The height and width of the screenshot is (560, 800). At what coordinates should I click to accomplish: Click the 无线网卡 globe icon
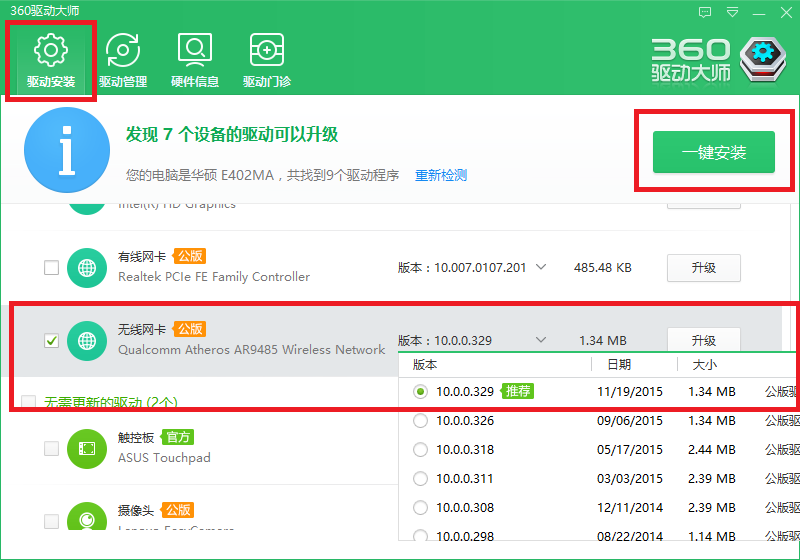coord(87,341)
